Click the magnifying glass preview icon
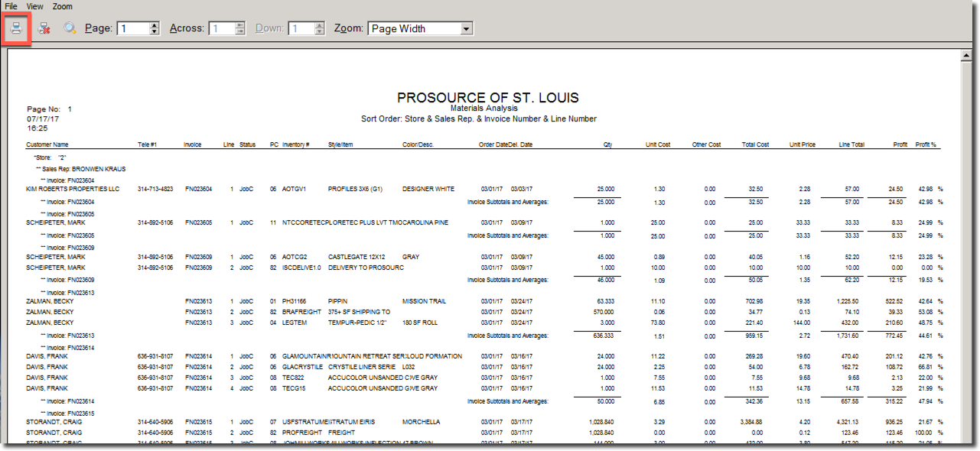Viewport: 980px width, 451px height. coord(70,29)
